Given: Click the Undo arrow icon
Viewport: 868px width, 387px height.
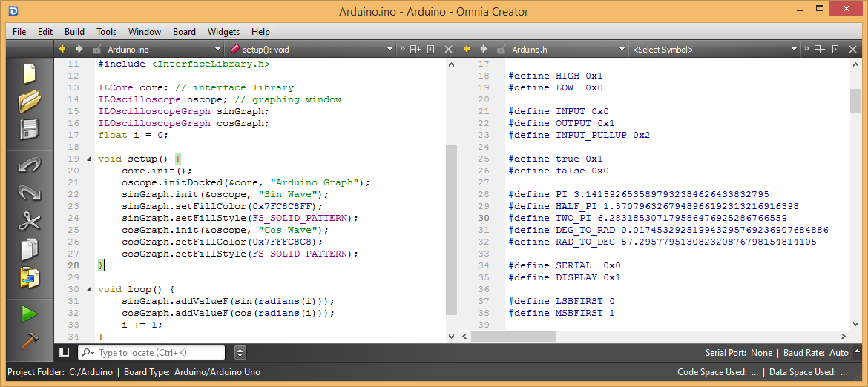Looking at the screenshot, I should coord(30,165).
